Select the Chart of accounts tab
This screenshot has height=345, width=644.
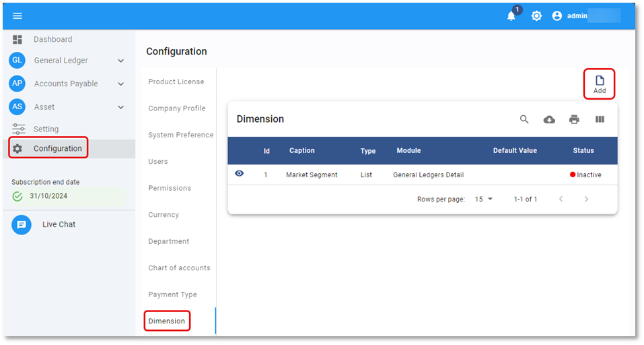[179, 268]
